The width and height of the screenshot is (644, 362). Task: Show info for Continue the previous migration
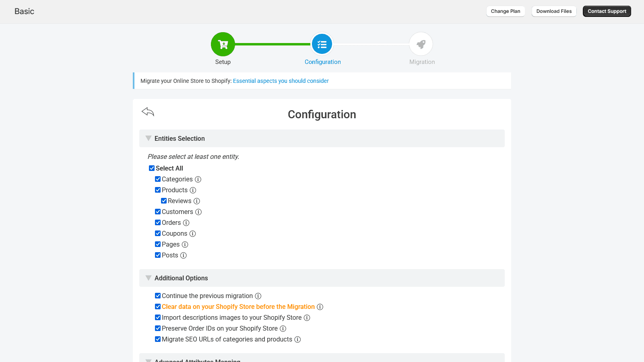(258, 296)
